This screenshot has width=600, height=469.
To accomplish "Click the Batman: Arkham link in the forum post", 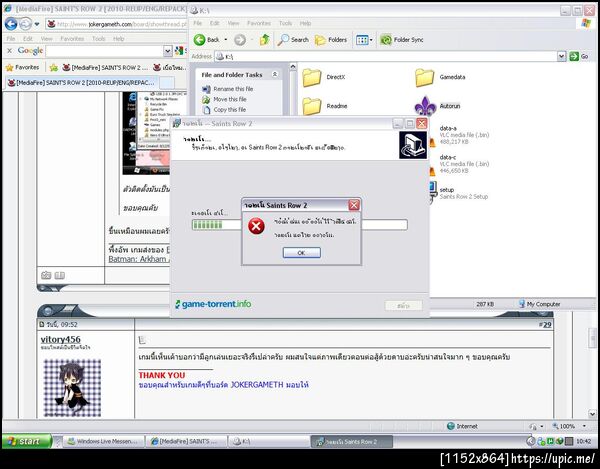I will (x=139, y=259).
